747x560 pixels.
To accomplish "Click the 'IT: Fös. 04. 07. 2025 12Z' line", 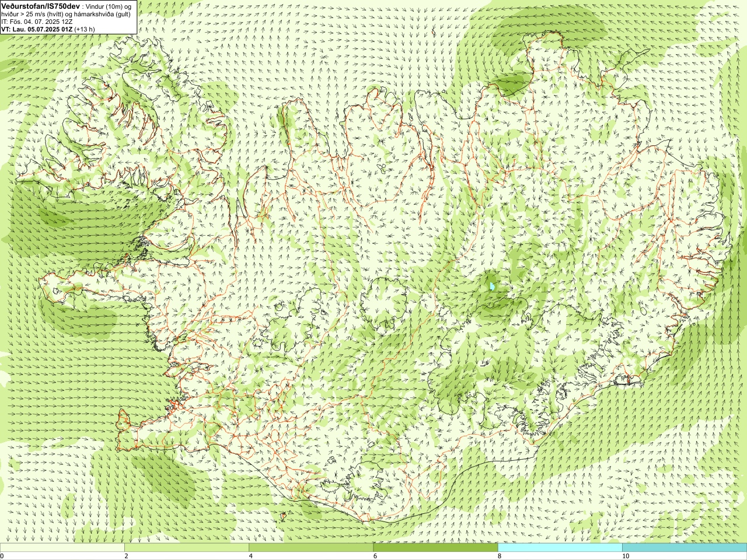I will 37,21.
